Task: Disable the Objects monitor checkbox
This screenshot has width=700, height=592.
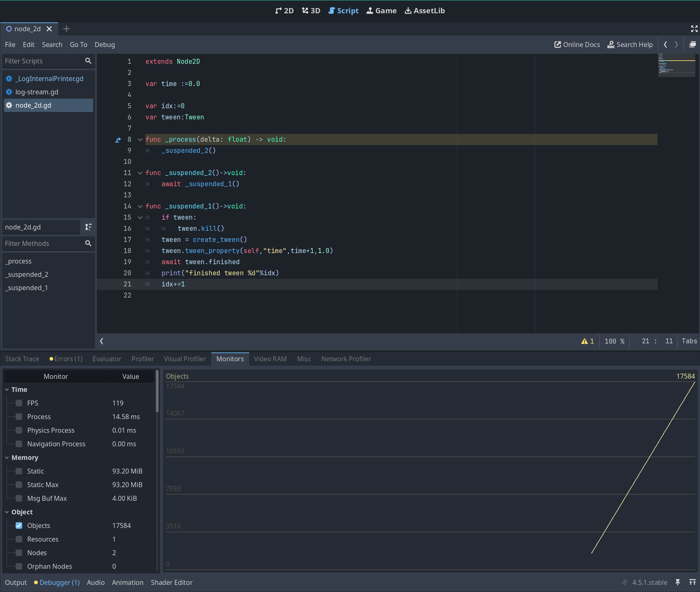Action: tap(19, 526)
